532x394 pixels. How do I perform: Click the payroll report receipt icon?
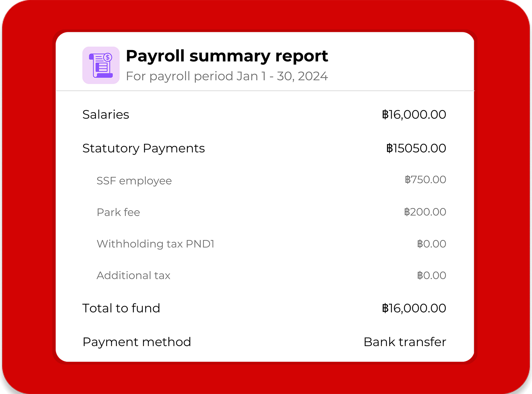(101, 65)
